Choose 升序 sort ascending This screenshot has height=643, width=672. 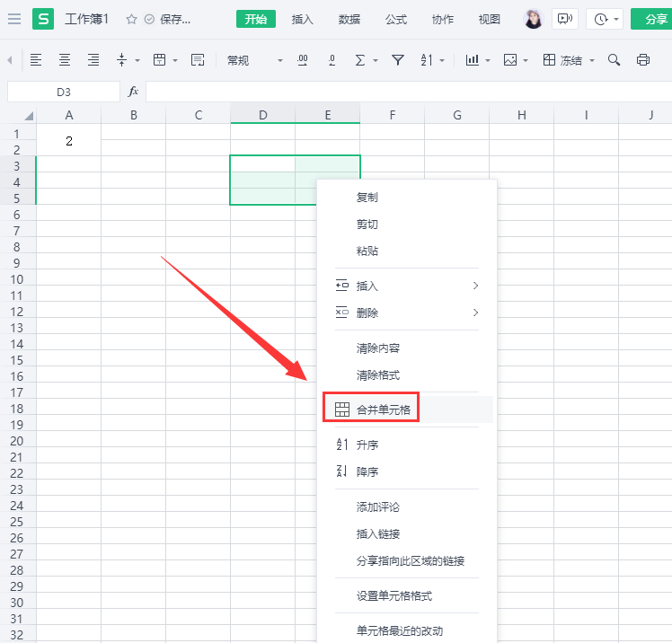pyautogui.click(x=407, y=445)
